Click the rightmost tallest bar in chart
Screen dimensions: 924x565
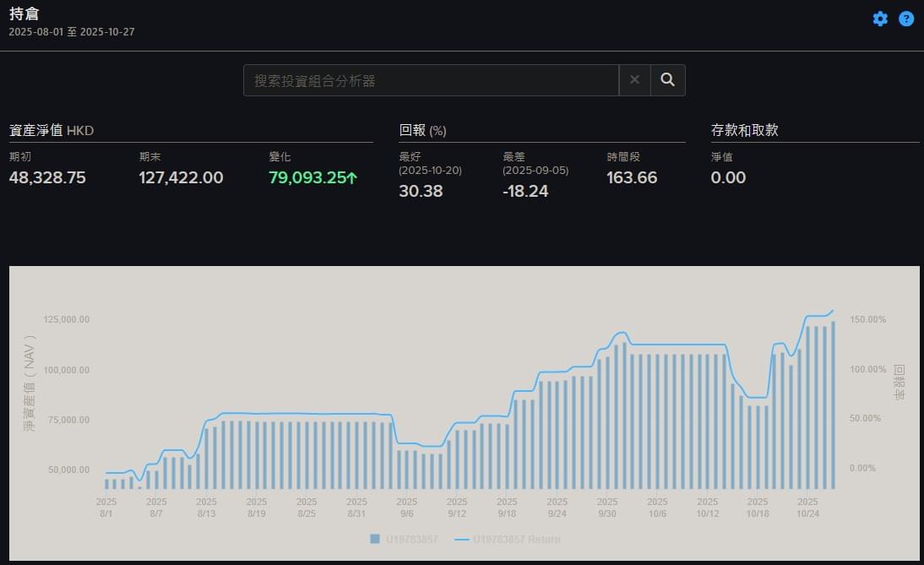point(834,405)
